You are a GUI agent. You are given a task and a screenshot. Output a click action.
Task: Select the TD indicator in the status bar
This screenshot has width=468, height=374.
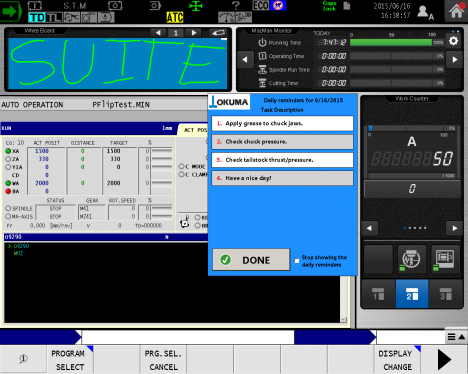tap(37, 17)
